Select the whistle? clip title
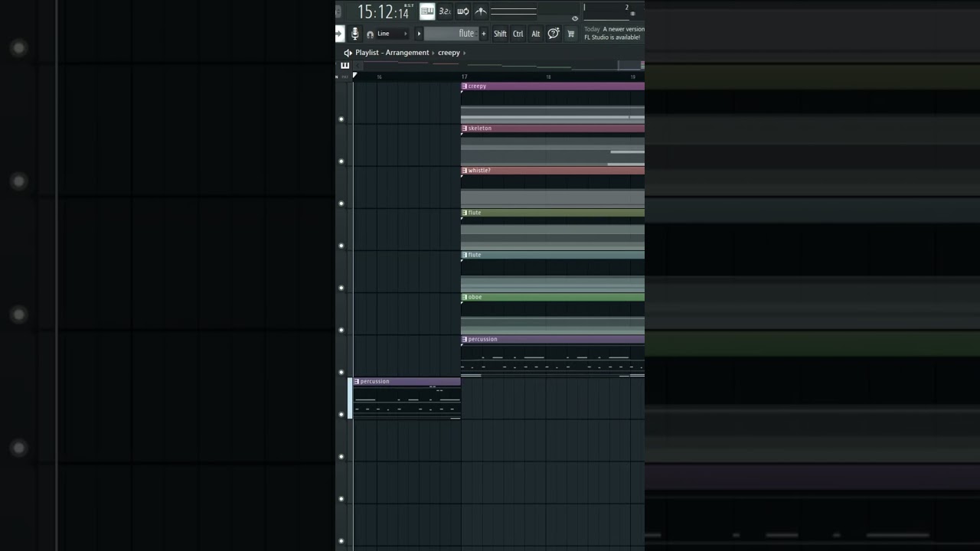 tap(479, 171)
